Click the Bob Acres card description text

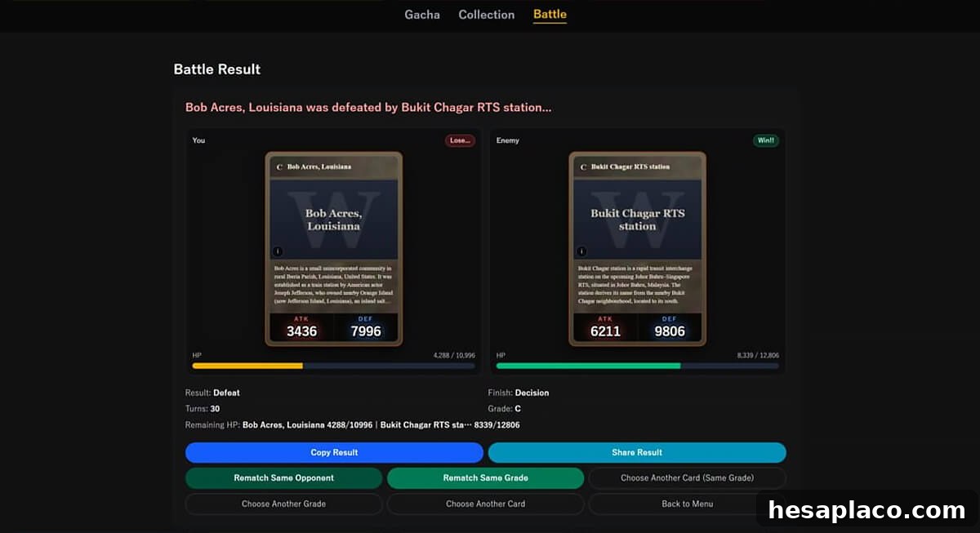tap(334, 286)
